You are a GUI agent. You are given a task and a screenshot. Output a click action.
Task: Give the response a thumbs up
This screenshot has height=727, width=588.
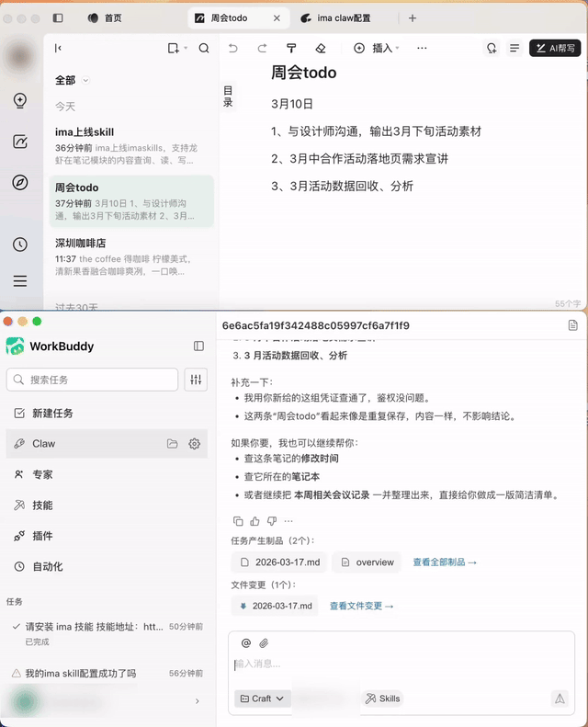[254, 521]
